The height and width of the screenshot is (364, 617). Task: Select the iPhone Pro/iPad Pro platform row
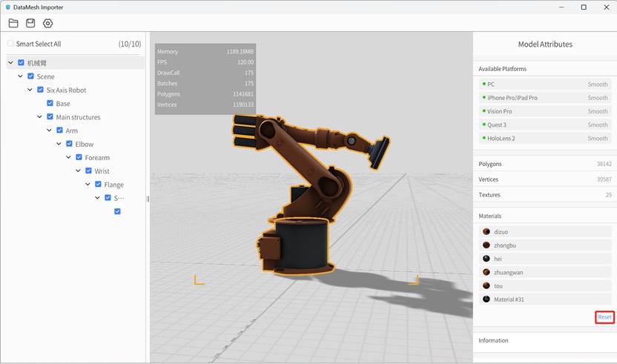pos(545,98)
